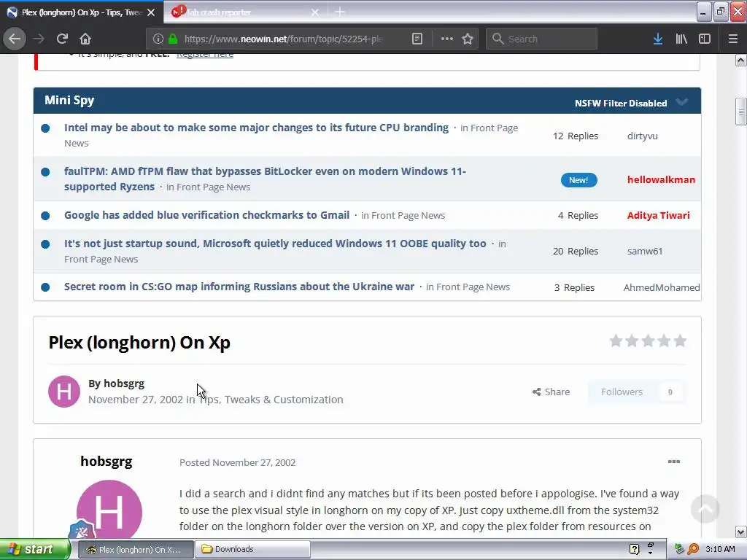Open page actions three-dot menu
The image size is (747, 560).
click(x=447, y=39)
